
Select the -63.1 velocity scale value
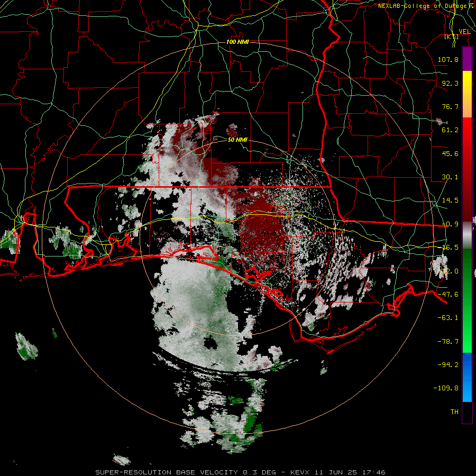(x=448, y=318)
